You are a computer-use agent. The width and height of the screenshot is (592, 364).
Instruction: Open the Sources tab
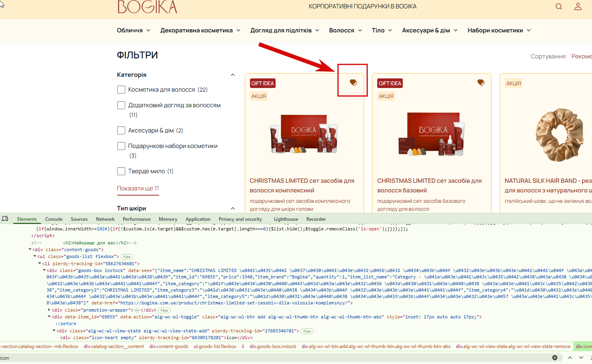(x=79, y=219)
